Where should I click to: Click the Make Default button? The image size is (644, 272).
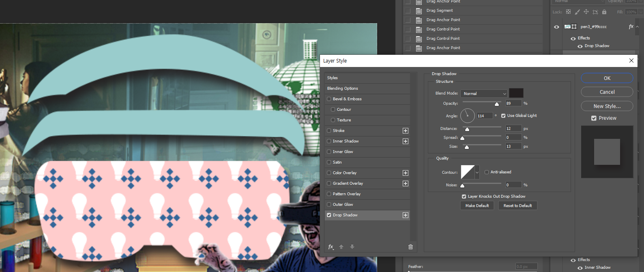[x=477, y=206]
